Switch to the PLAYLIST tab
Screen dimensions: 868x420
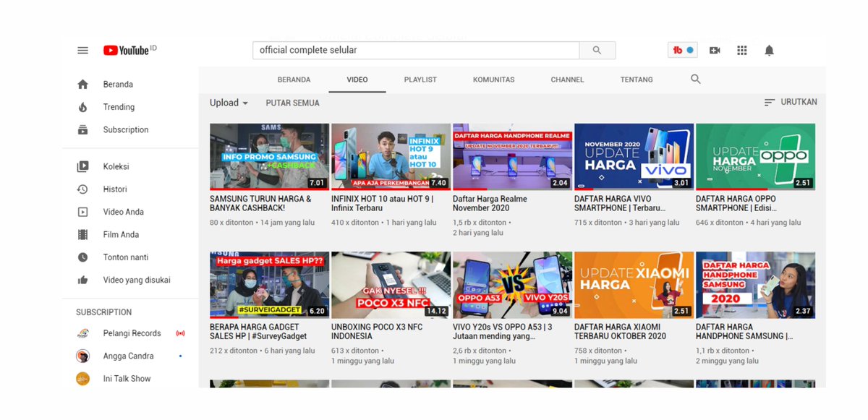coord(420,80)
